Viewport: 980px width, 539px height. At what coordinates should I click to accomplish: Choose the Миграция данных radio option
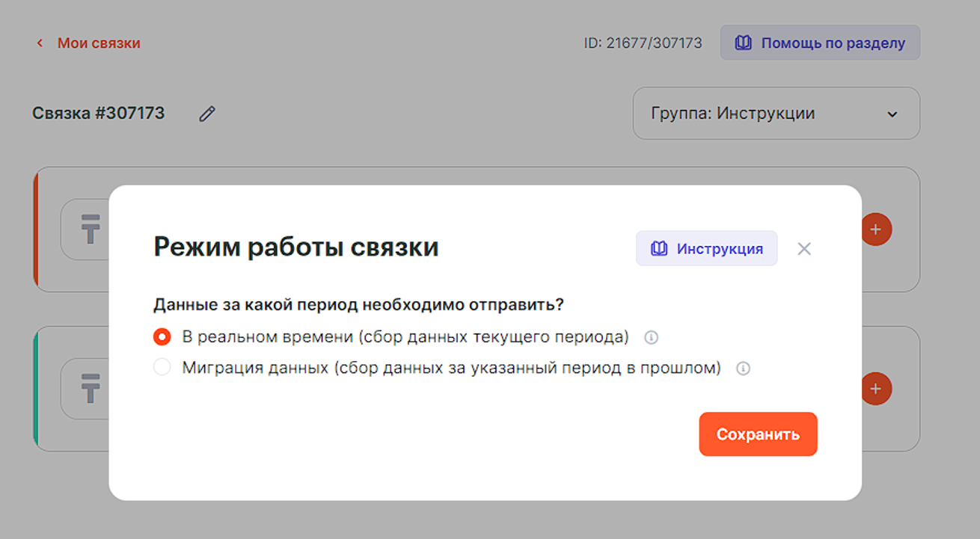pos(162,368)
